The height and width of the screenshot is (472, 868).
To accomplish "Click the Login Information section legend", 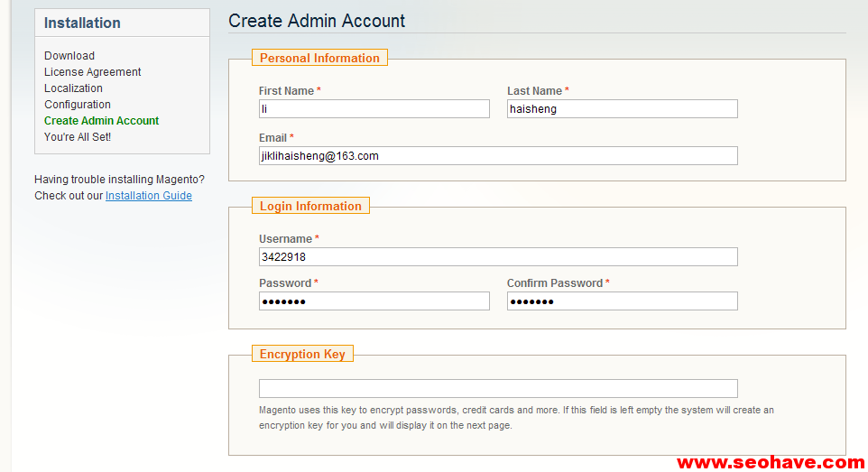I will click(310, 206).
